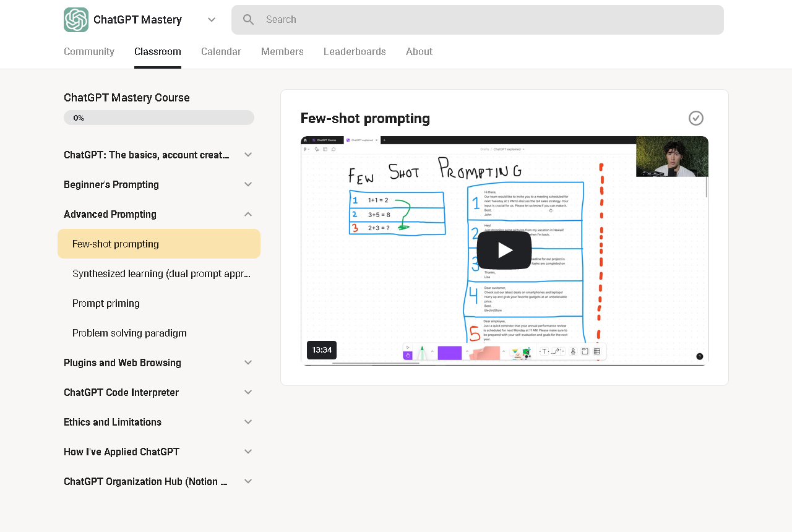
Task: Focus the Search input field
Action: [478, 20]
